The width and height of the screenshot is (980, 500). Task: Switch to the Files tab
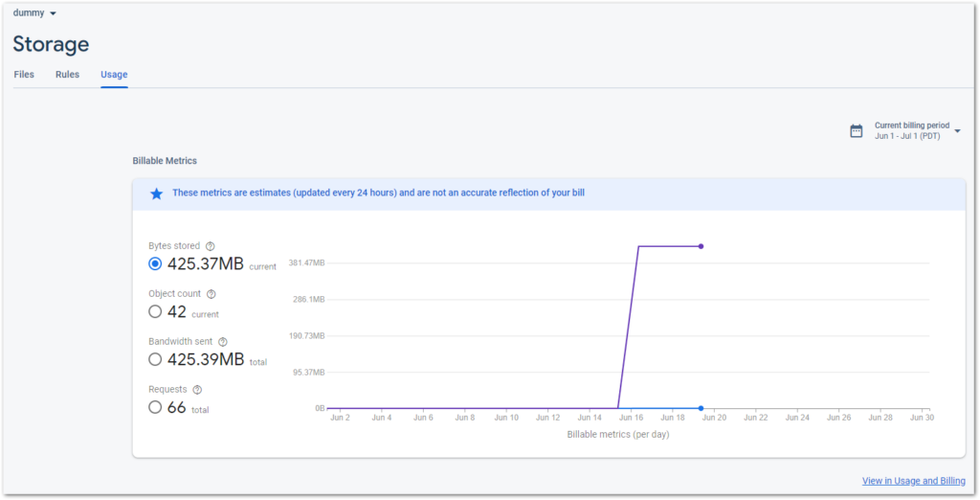[x=24, y=75]
